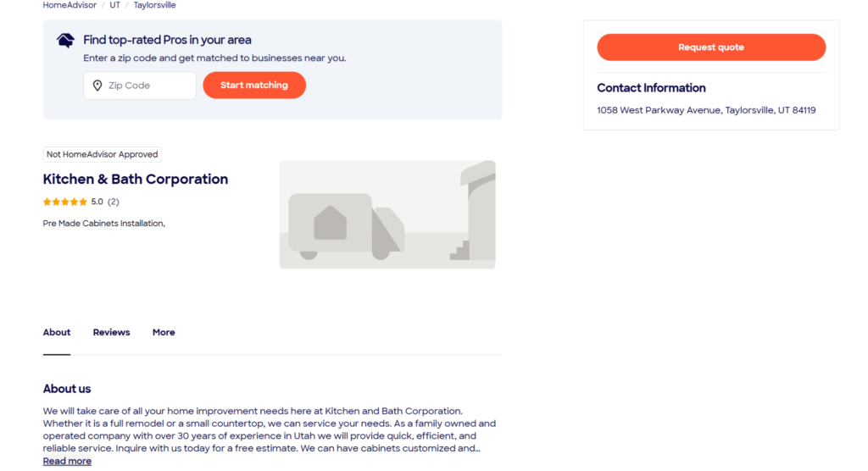Click the Request quote button

pos(710,47)
